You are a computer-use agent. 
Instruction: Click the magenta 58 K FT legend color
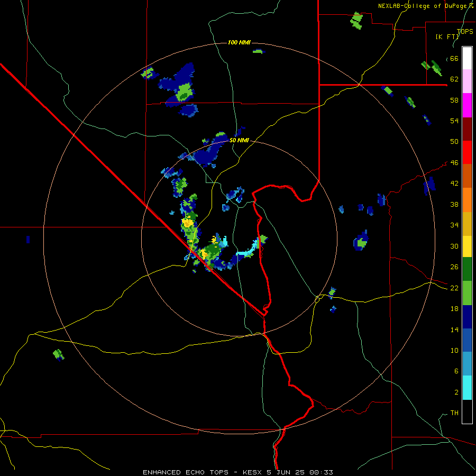pyautogui.click(x=467, y=105)
